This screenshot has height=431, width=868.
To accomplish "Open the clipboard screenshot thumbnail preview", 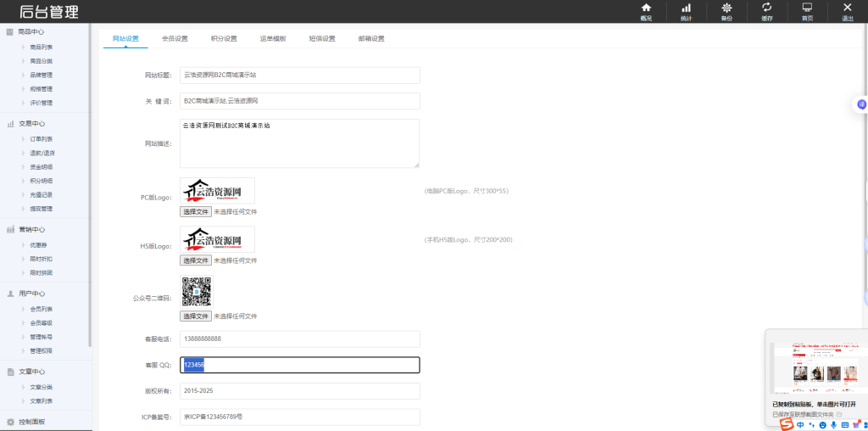I will (819, 368).
